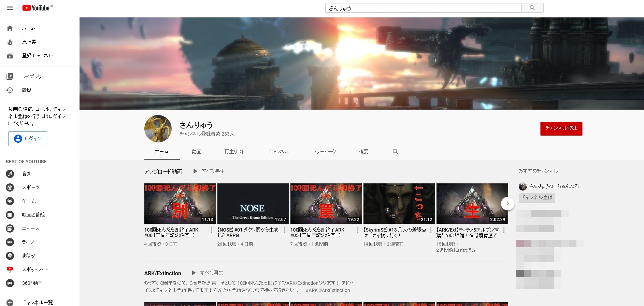Click the #ArkExtinction hashtag
Viewport: 644px width, 306px height.
(x=334, y=290)
